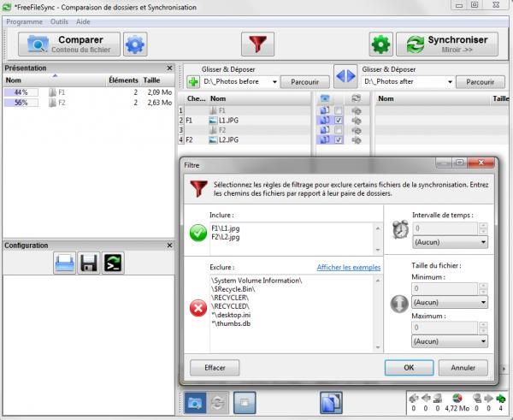Click the sync action icon for L2.JPG
The width and height of the screenshot is (513, 420).
[356, 140]
